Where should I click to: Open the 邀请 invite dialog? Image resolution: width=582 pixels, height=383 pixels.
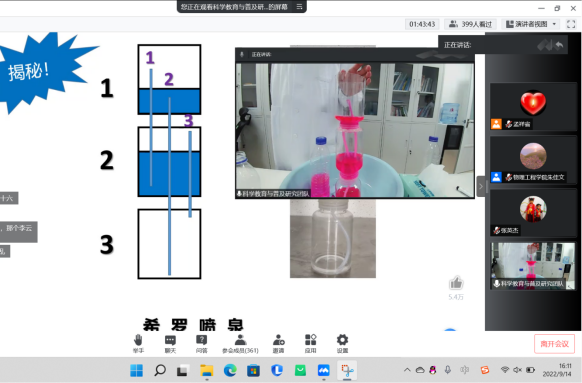tap(278, 343)
